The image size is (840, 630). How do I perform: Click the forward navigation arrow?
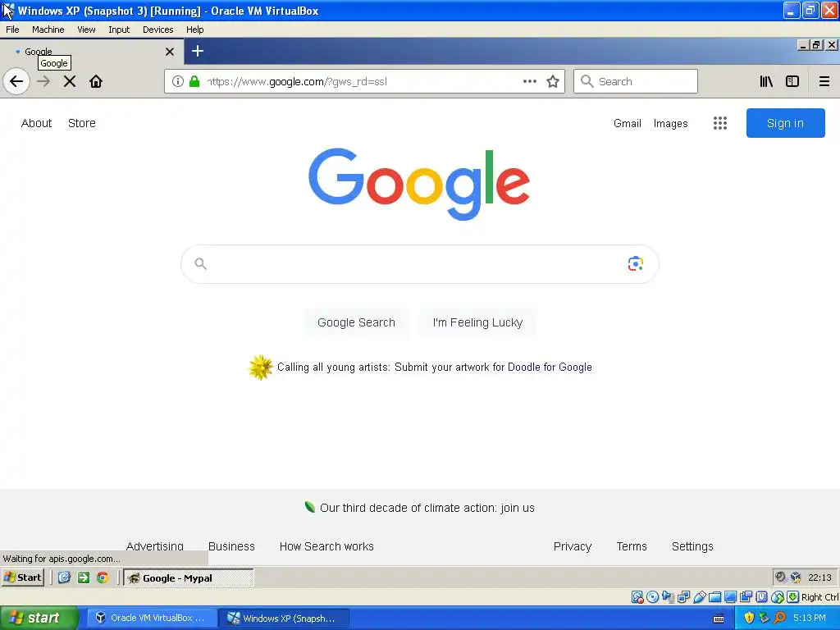(44, 81)
